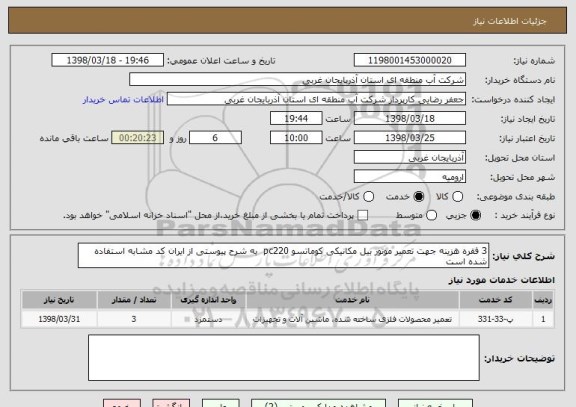Toggle the Islamic treasury payment checkbox
This screenshot has width=576, height=407.
click(x=363, y=215)
